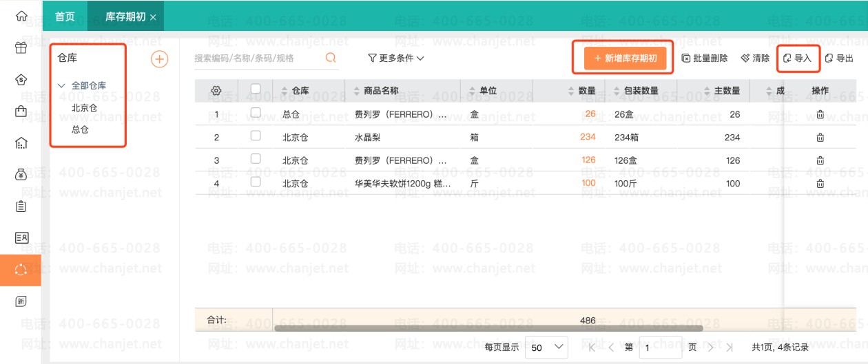Screen dimensions: 868x364
Task: Switch to the 首页 tab
Action: [x=65, y=17]
